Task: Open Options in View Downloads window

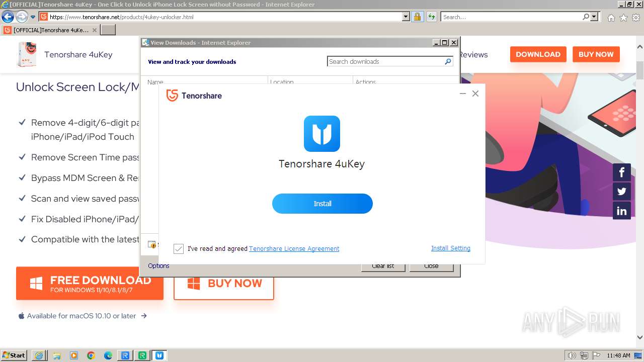Action: pyautogui.click(x=158, y=266)
